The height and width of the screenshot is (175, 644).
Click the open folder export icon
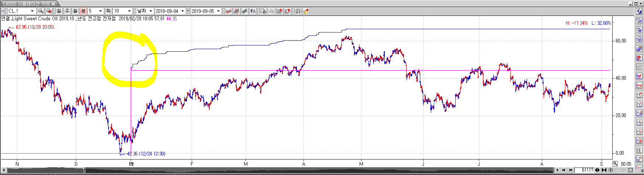[306, 11]
